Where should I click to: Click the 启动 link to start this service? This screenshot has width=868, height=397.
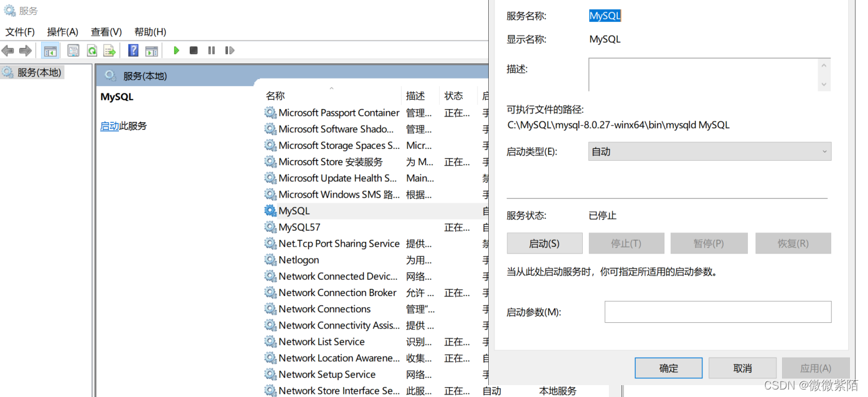(110, 126)
